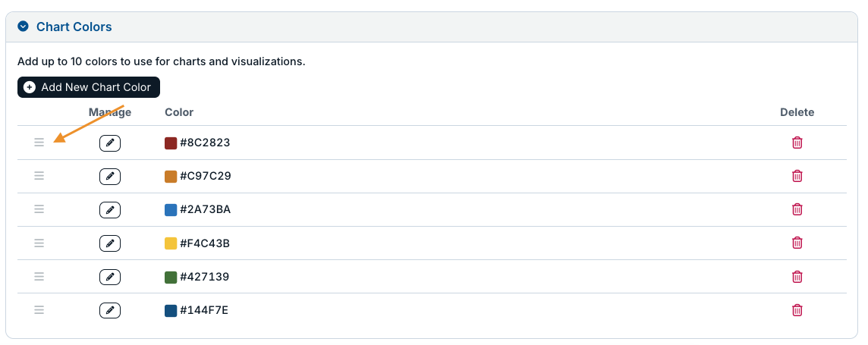This screenshot has width=868, height=345.
Task: Delete the #2A73BA chart color
Action: [797, 209]
